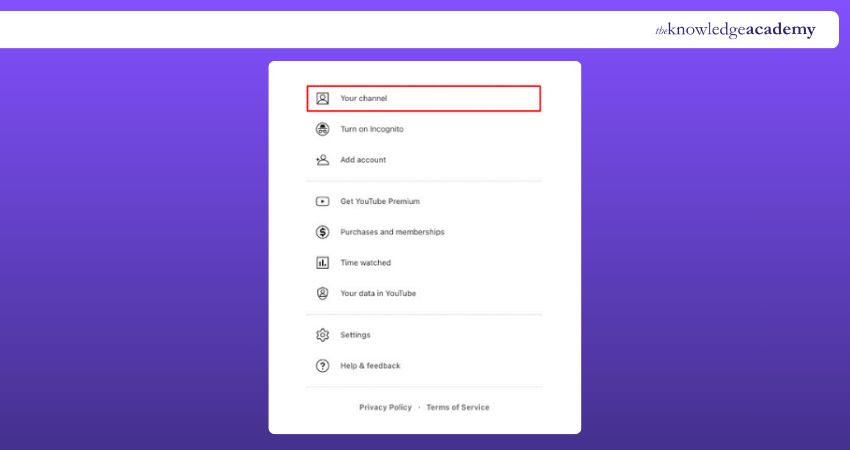Viewport: 850px width, 450px height.
Task: Open Settings text entry
Action: point(355,335)
